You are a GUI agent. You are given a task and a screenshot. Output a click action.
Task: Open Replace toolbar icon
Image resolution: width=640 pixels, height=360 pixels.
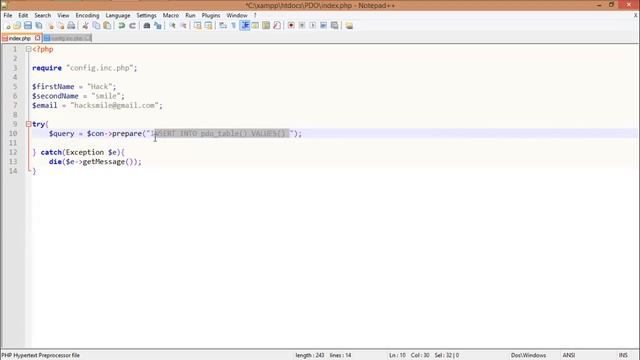click(158, 26)
